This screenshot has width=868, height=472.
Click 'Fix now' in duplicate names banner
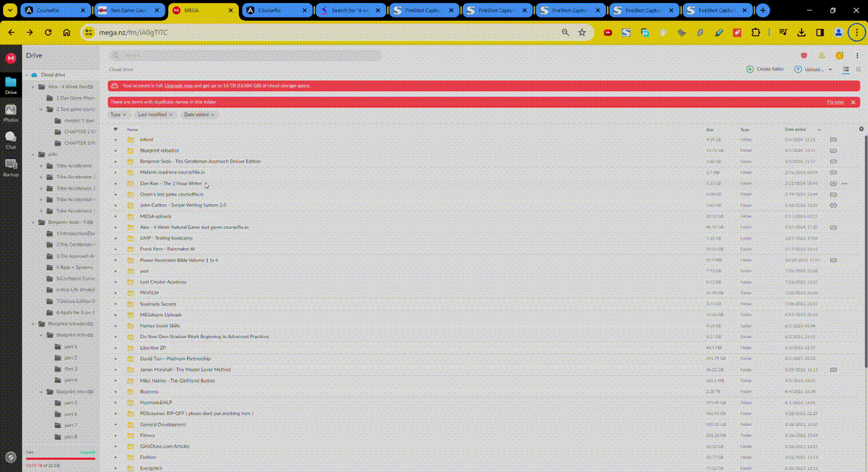click(x=835, y=102)
